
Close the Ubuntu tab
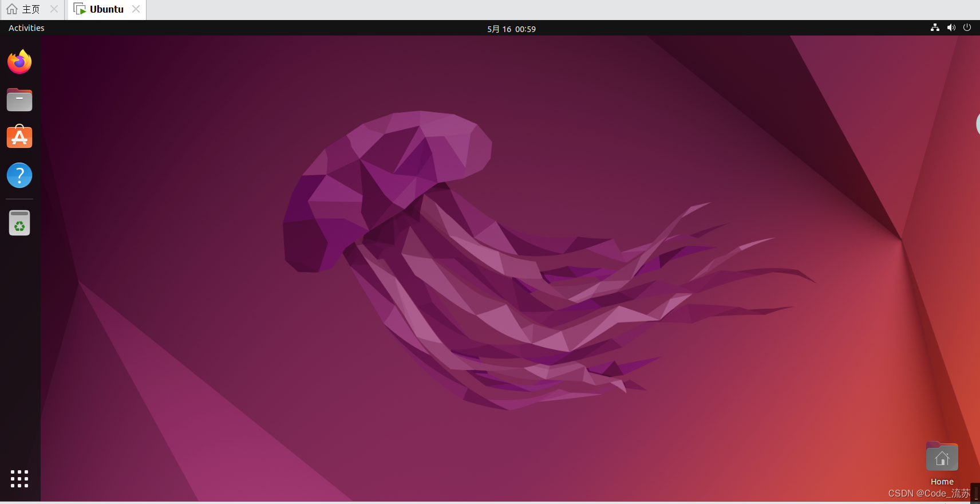pos(136,9)
